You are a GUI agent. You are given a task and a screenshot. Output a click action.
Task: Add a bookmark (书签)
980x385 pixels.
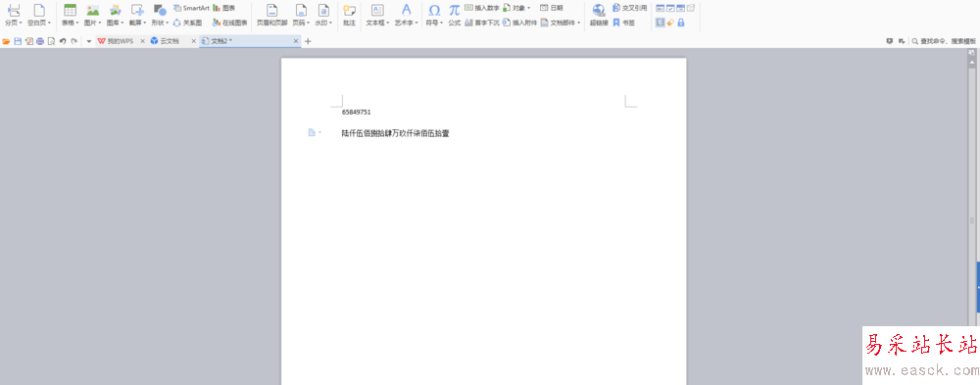click(623, 23)
